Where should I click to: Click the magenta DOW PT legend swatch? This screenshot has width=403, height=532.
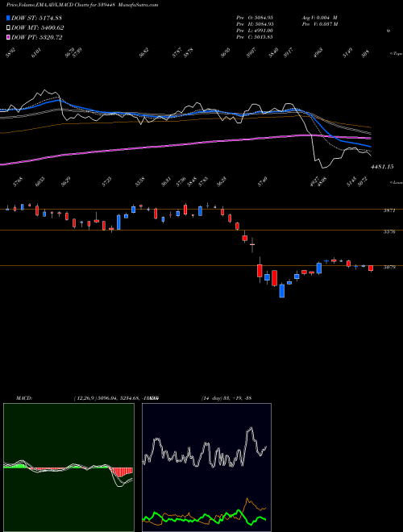coord(8,37)
